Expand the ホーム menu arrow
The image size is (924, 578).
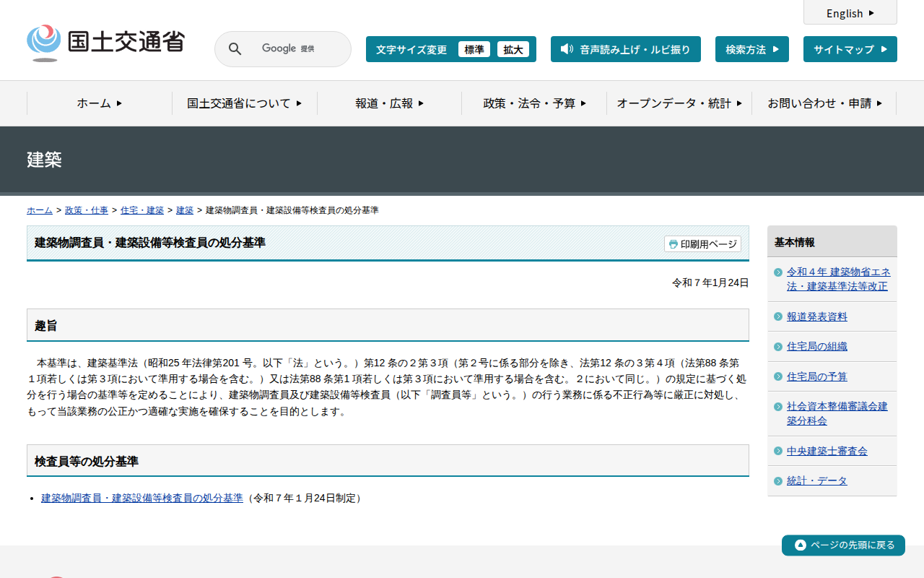click(119, 103)
